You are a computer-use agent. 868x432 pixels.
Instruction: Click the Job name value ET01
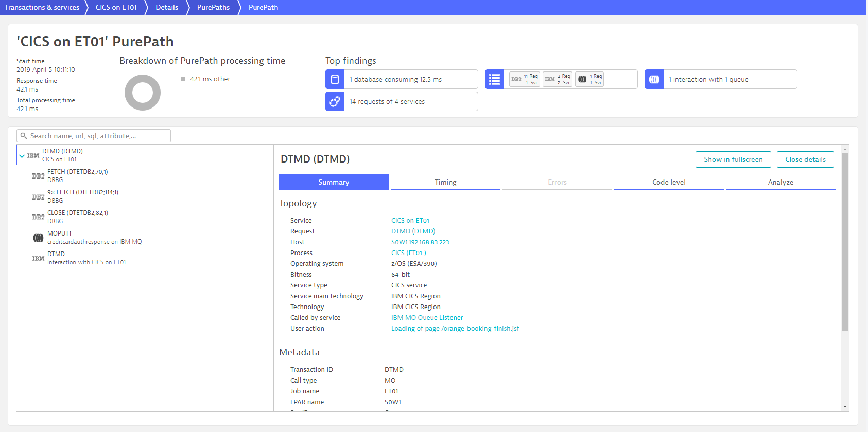pyautogui.click(x=391, y=391)
